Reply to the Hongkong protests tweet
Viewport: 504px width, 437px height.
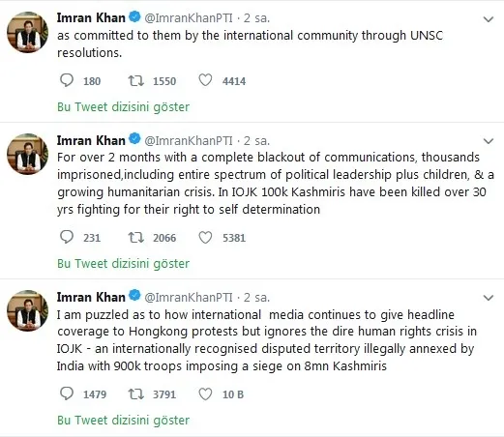pyautogui.click(x=67, y=393)
